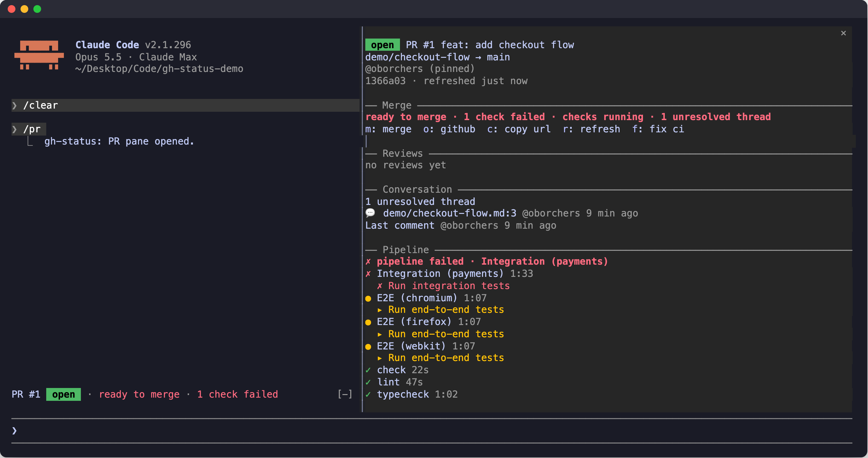Click the '/clear' command line
868x458 pixels.
coord(185,105)
